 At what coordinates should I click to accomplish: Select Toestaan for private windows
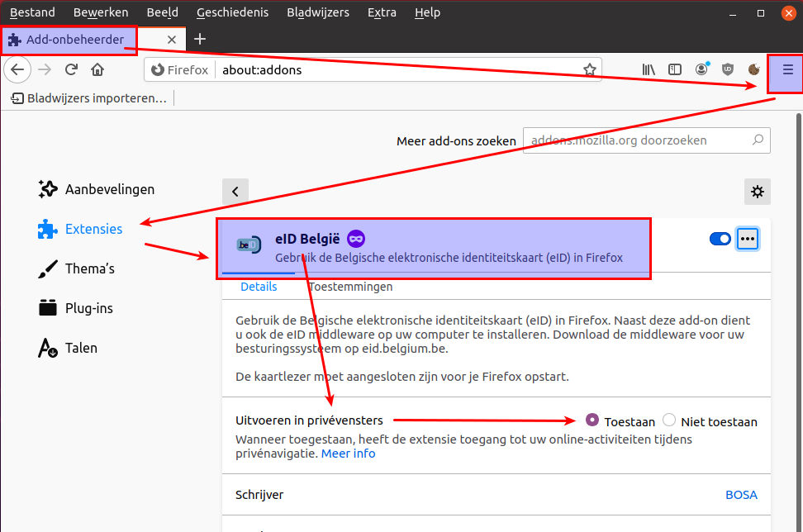coord(592,420)
